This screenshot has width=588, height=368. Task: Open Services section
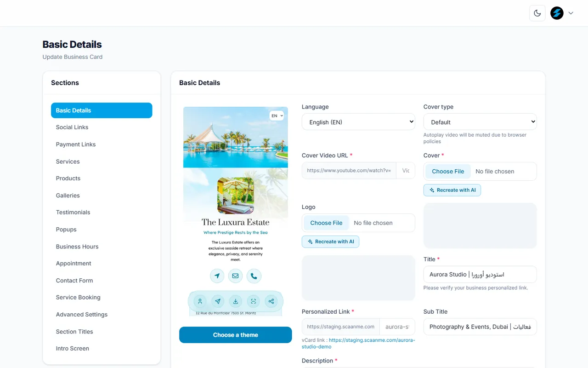102,161
